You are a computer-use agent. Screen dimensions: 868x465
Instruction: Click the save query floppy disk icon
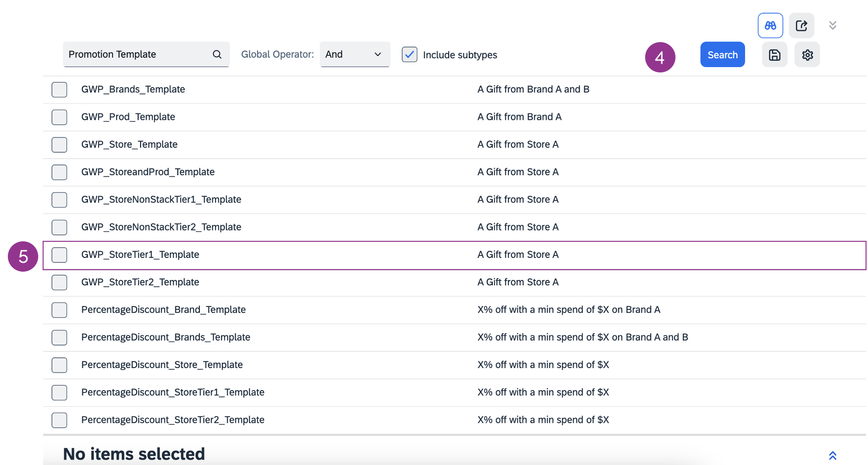coord(774,55)
